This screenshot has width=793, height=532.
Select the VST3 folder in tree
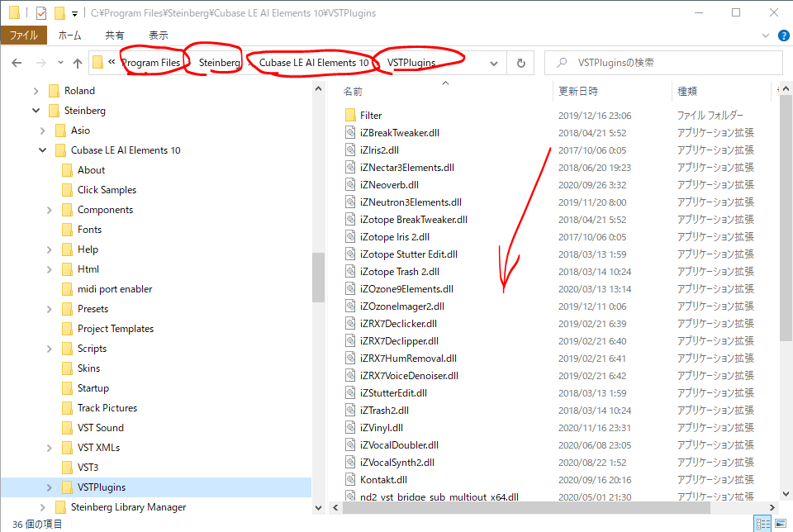tap(88, 468)
